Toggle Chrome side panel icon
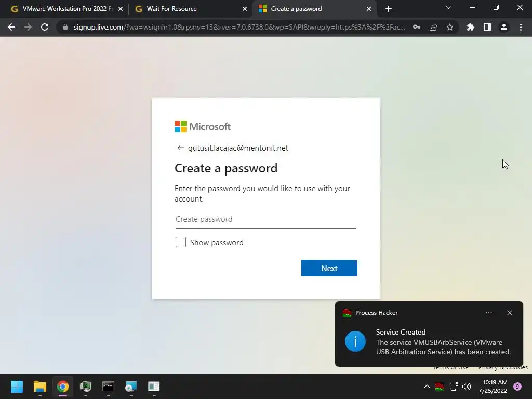532x399 pixels. pyautogui.click(x=487, y=27)
